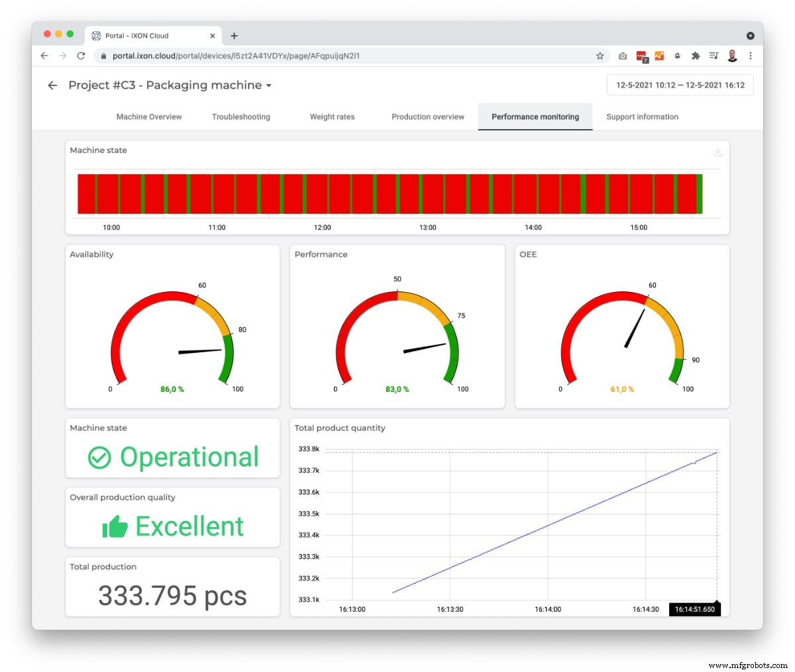
Task: Bookmark the page using the star icon
Action: pyautogui.click(x=600, y=56)
